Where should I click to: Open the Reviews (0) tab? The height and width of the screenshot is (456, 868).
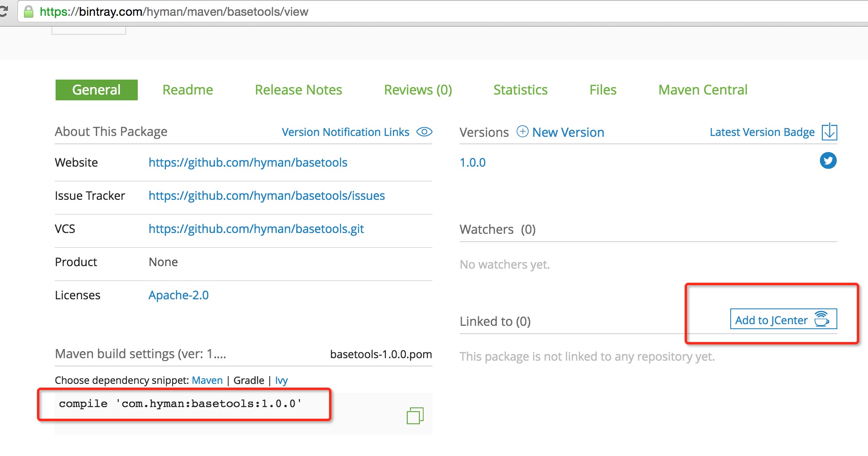tap(418, 90)
